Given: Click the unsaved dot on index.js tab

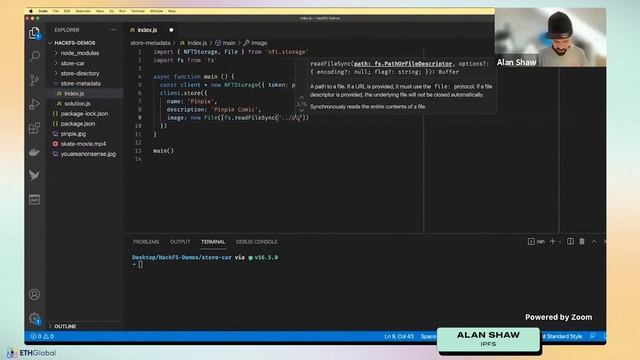Looking at the screenshot, I should (x=171, y=30).
